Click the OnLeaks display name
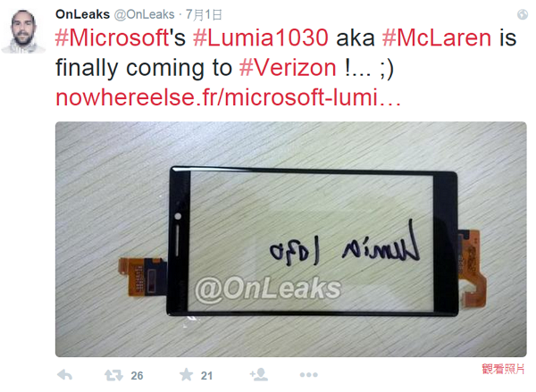 tap(82, 14)
